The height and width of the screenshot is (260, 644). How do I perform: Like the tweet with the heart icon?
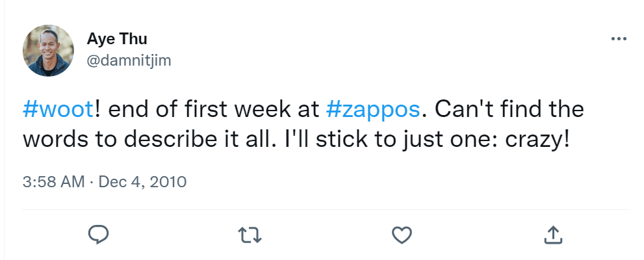click(402, 234)
